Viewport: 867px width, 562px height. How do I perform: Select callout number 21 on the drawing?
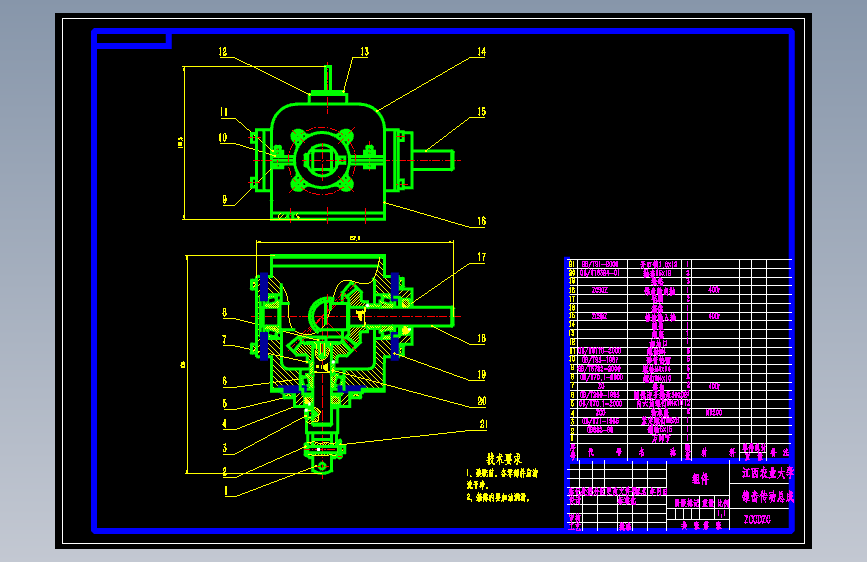(483, 424)
